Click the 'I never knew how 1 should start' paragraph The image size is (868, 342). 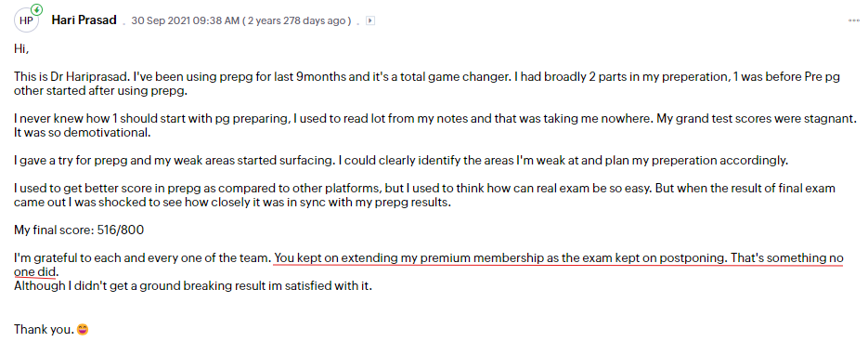[427, 126]
